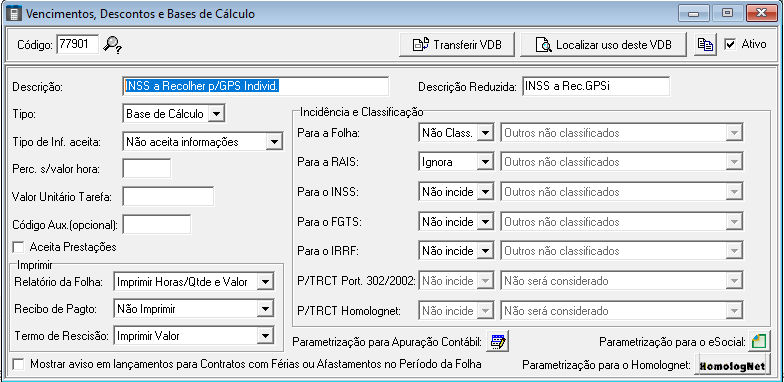This screenshot has width=784, height=382.
Task: Click the copy VDB icon beside Ativo
Action: pos(706,45)
